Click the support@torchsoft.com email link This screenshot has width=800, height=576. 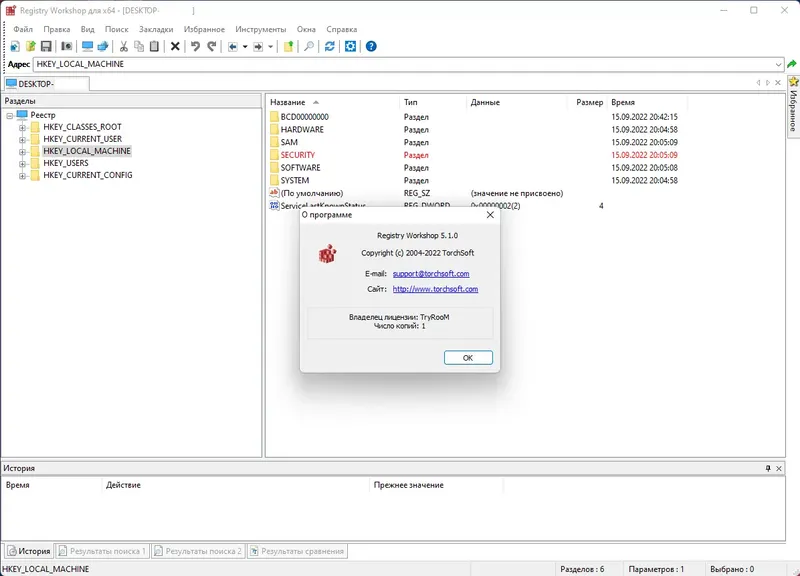[x=431, y=275]
